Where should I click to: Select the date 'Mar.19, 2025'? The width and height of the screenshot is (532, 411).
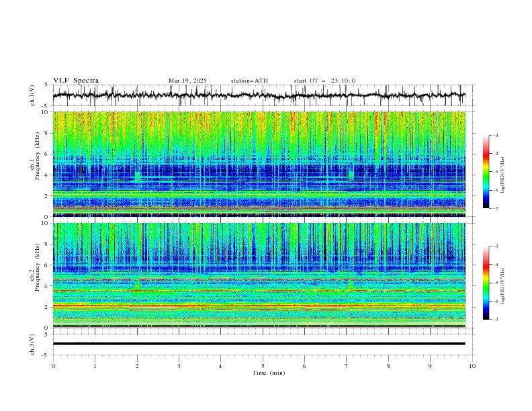[187, 81]
